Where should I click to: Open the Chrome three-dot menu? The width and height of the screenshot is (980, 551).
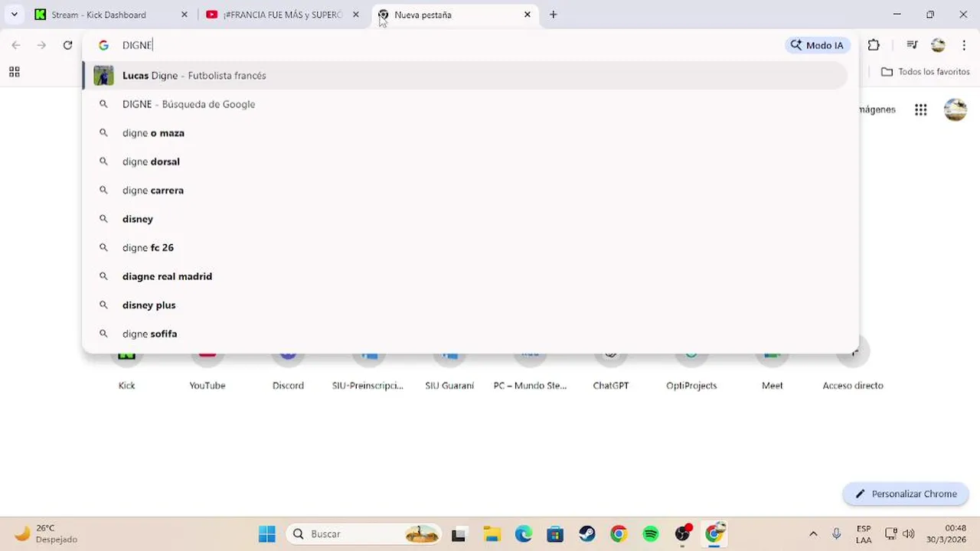point(964,45)
